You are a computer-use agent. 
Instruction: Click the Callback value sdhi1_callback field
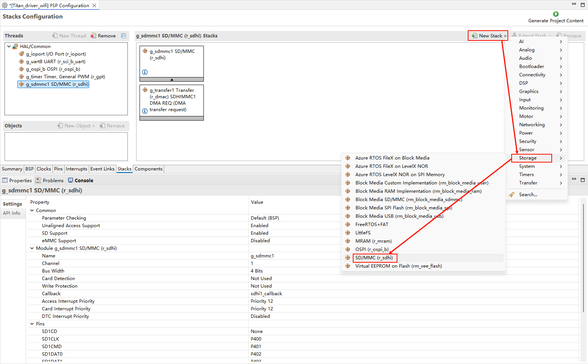(266, 294)
